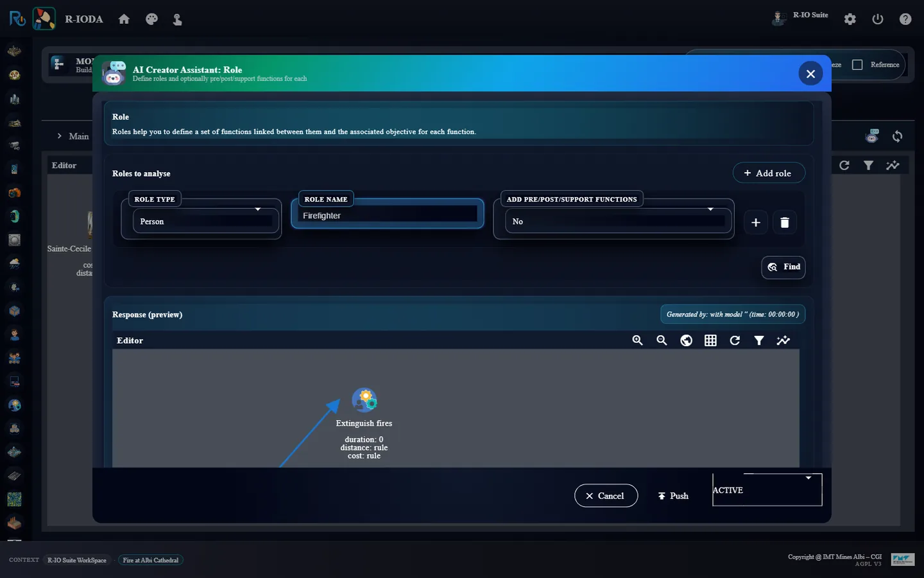Toggle grid icon in preview editor toolbar
Screen dimensions: 924x578
point(710,340)
